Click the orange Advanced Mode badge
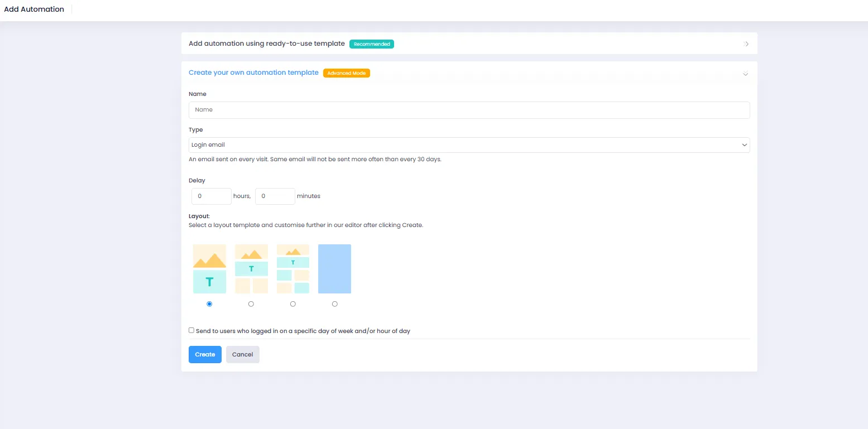The image size is (868, 429). tap(346, 73)
